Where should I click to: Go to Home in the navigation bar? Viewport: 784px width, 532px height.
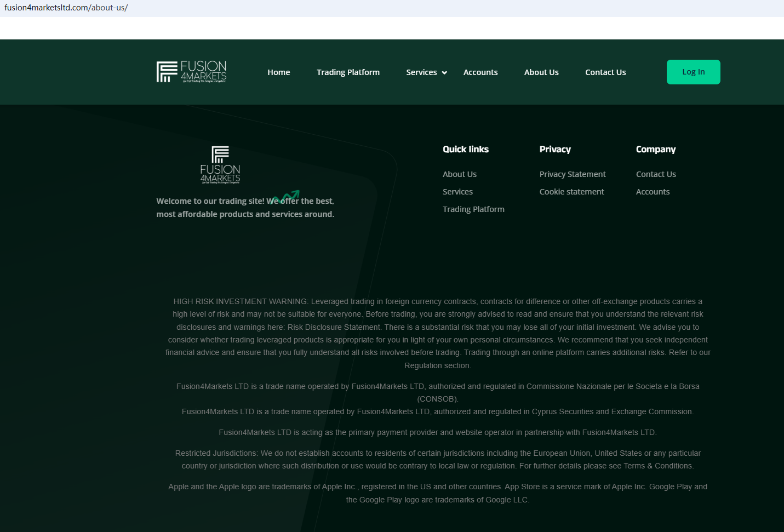pyautogui.click(x=279, y=72)
